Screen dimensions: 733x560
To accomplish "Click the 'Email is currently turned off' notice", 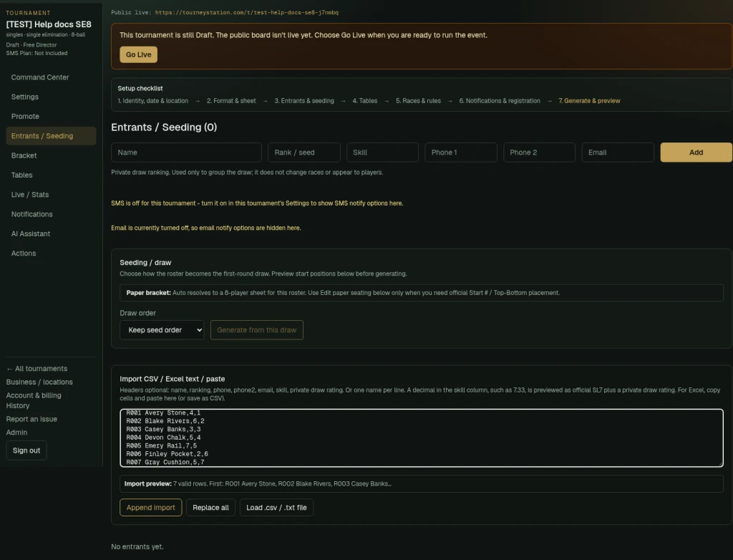I will coord(206,228).
